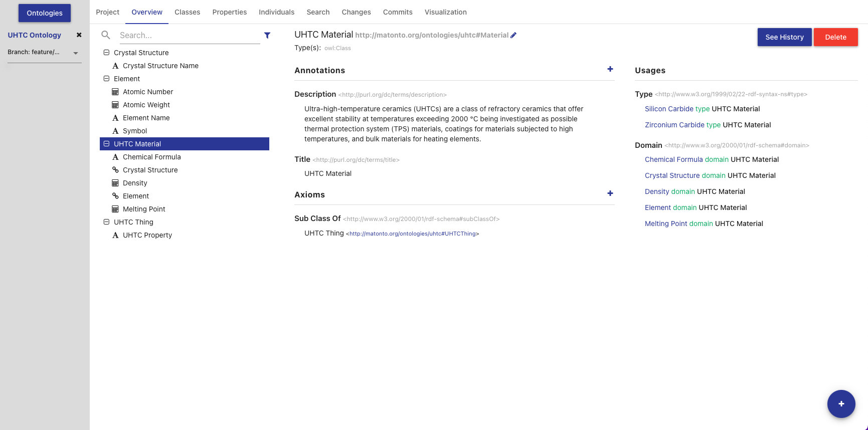868x430 pixels.
Task: Switch to the Visualization tab
Action: click(446, 12)
